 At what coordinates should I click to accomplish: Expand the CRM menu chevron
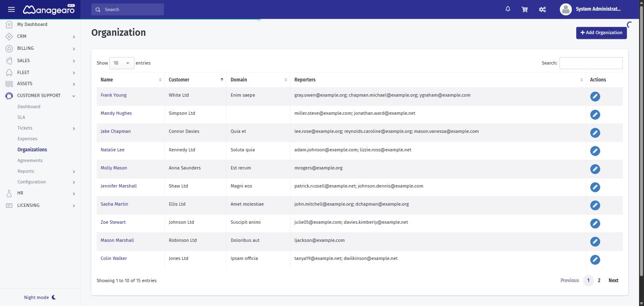74,37
